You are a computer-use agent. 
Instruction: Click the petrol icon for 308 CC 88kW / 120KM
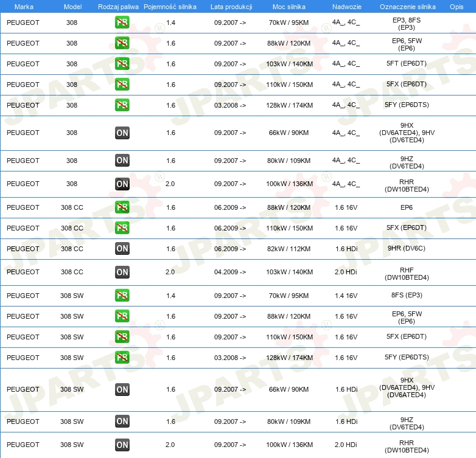point(122,207)
